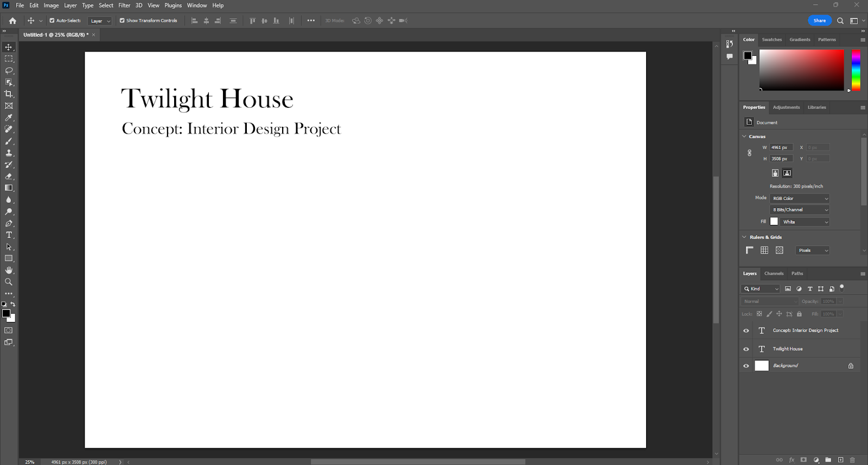Collapse the Rulers & Grids section

[744, 237]
